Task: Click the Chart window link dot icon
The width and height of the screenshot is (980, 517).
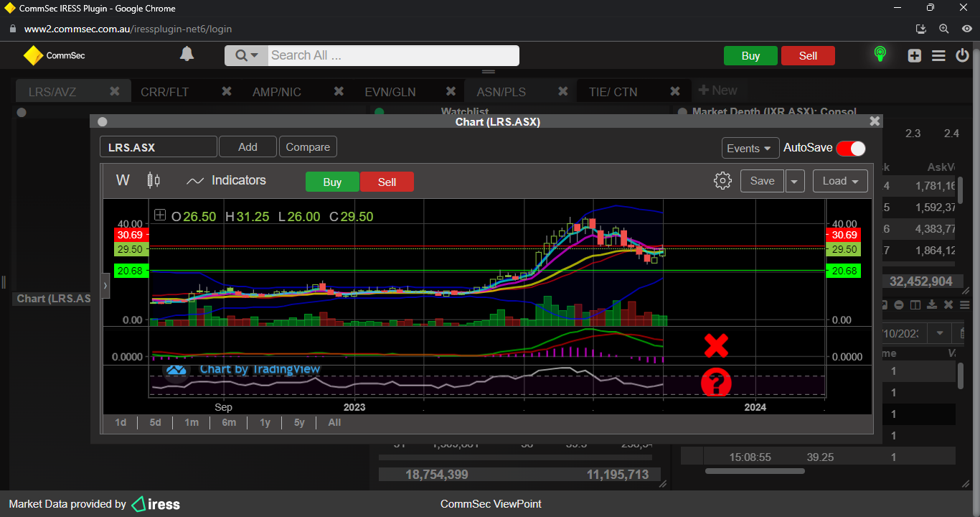Action: point(102,122)
